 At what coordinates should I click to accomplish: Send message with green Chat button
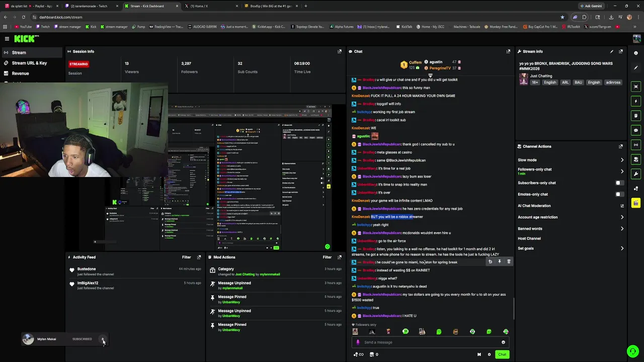(x=502, y=354)
